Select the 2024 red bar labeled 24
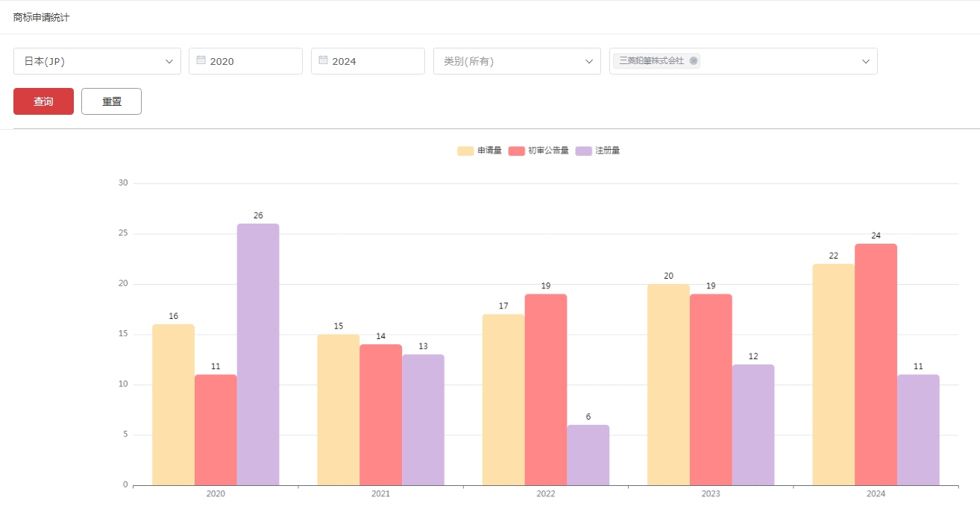Image resolution: width=980 pixels, height=515 pixels. pyautogui.click(x=876, y=364)
